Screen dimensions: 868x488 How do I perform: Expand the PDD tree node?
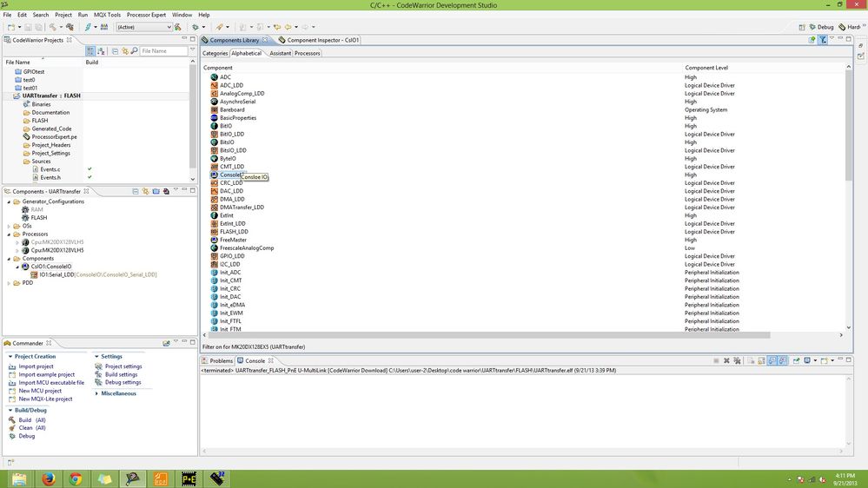9,283
